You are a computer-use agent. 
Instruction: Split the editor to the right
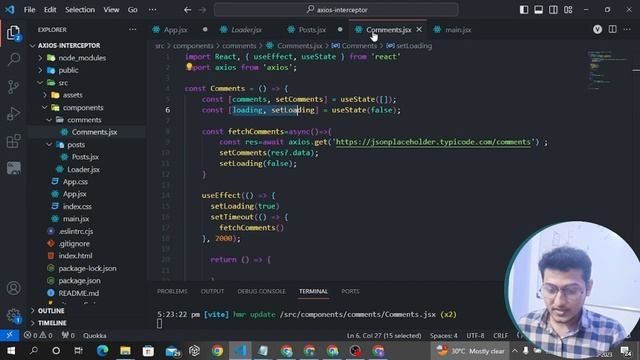coord(613,29)
